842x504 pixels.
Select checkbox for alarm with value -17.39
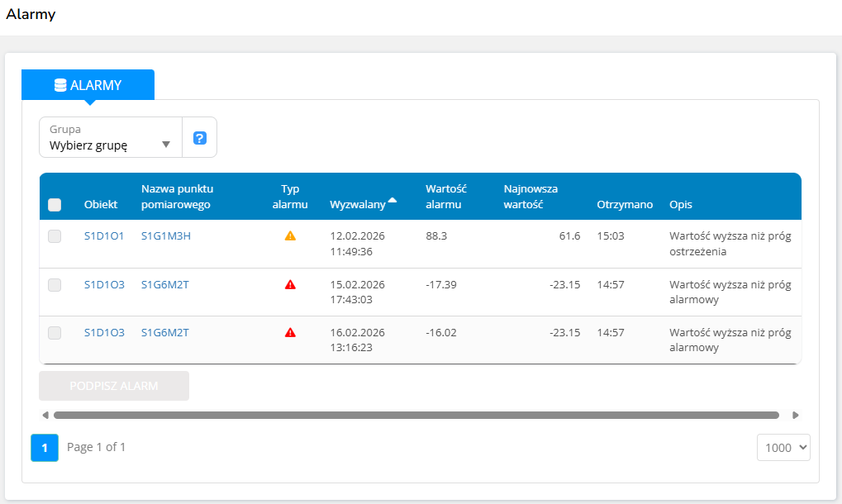(x=55, y=285)
